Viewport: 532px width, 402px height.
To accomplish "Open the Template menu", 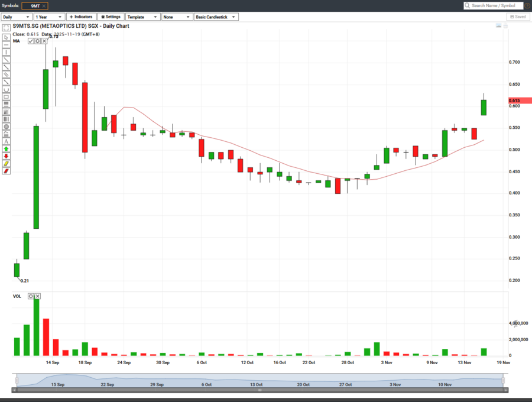I will [142, 17].
